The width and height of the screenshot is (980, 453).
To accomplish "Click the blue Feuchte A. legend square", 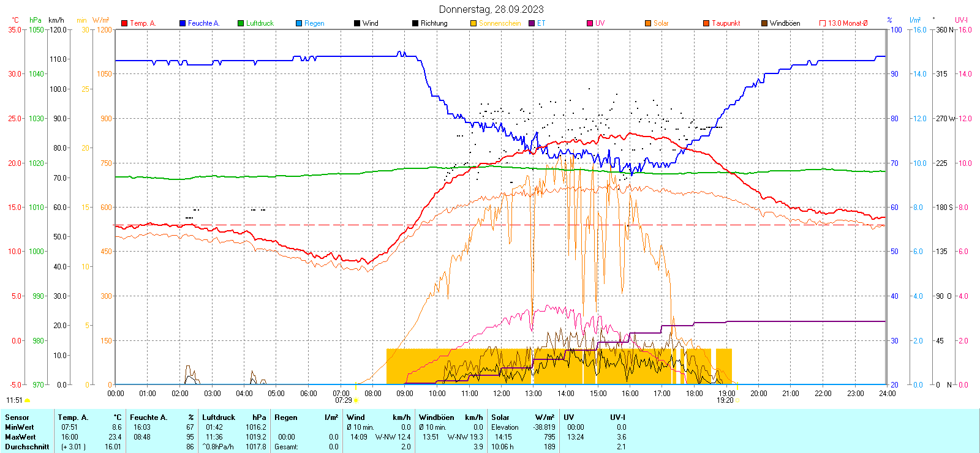I will pos(183,23).
